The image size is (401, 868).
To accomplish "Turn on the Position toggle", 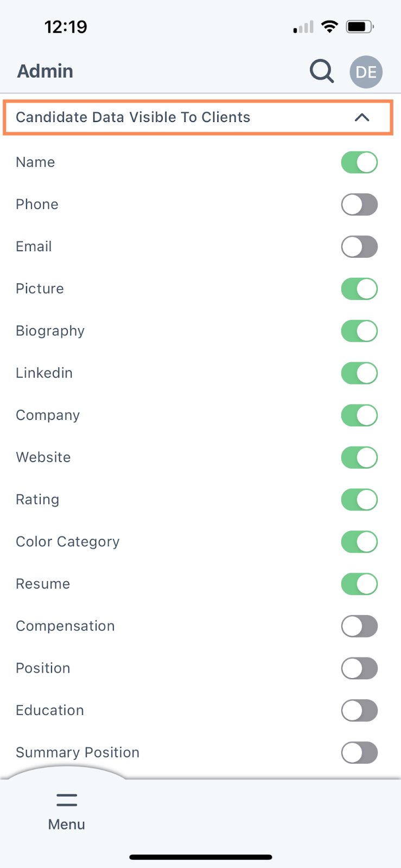I will 359,668.
